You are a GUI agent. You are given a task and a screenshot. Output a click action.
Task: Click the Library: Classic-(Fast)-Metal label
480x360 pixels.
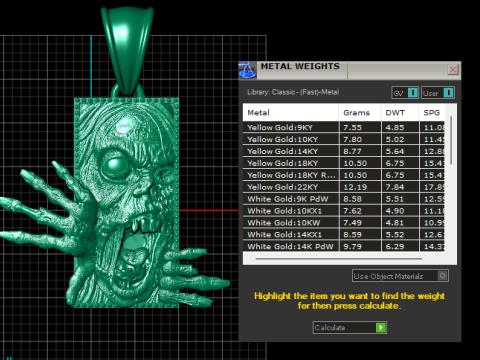pyautogui.click(x=293, y=92)
